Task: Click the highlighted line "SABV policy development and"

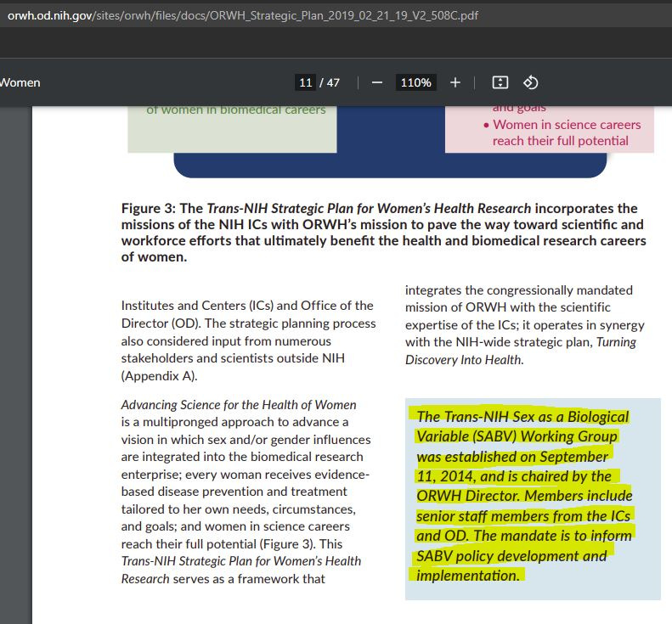Action: pos(511,556)
